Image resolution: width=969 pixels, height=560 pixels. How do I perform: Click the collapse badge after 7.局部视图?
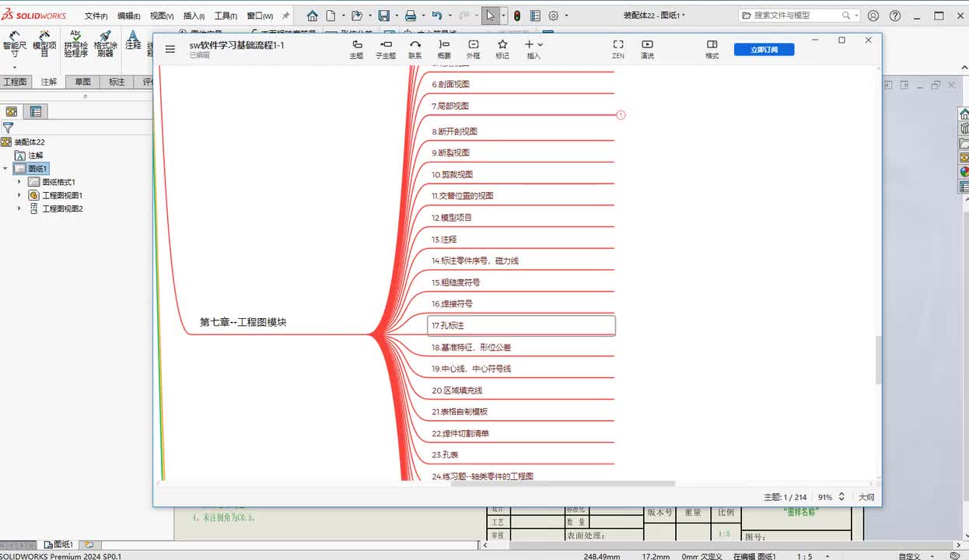(x=621, y=115)
